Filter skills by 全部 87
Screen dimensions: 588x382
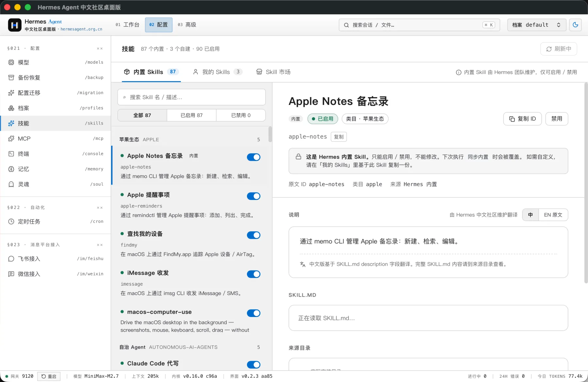pyautogui.click(x=142, y=115)
